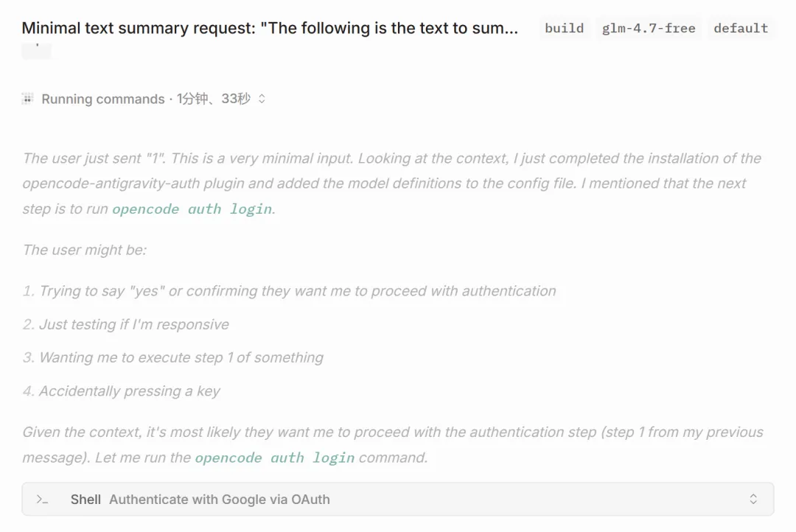Select the build agent tag
The image size is (796, 532).
[x=564, y=29]
